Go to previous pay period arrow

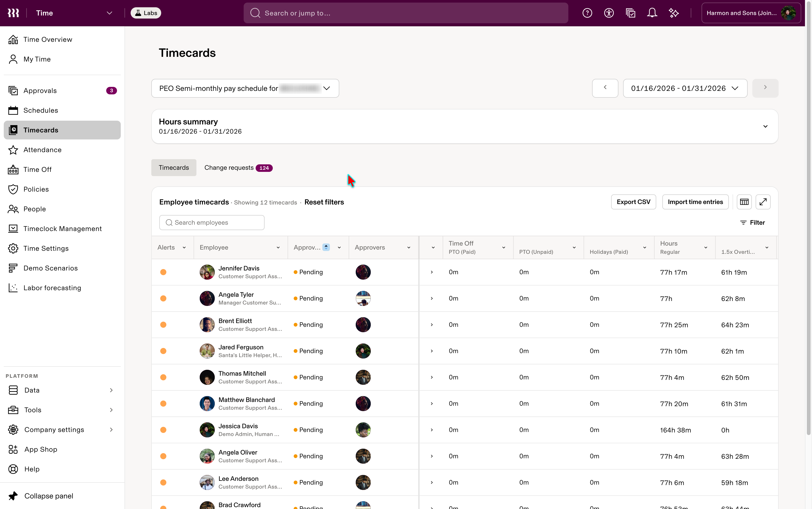(x=605, y=88)
